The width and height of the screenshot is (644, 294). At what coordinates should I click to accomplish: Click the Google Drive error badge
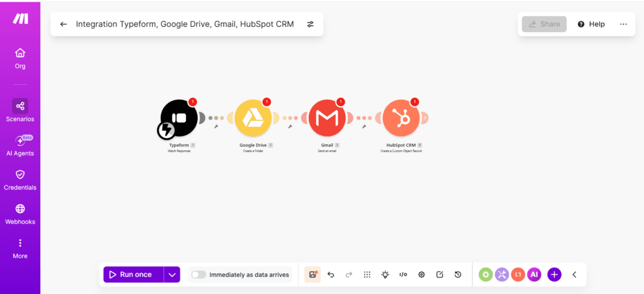(267, 102)
